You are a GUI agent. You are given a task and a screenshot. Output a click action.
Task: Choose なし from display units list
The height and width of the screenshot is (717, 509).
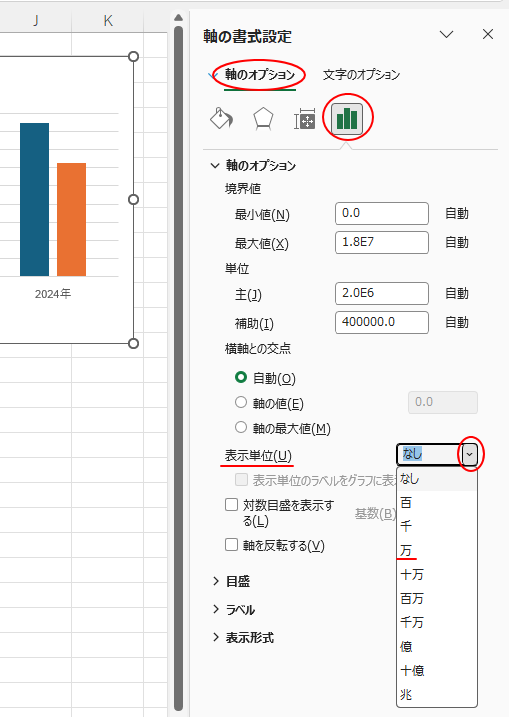point(437,479)
